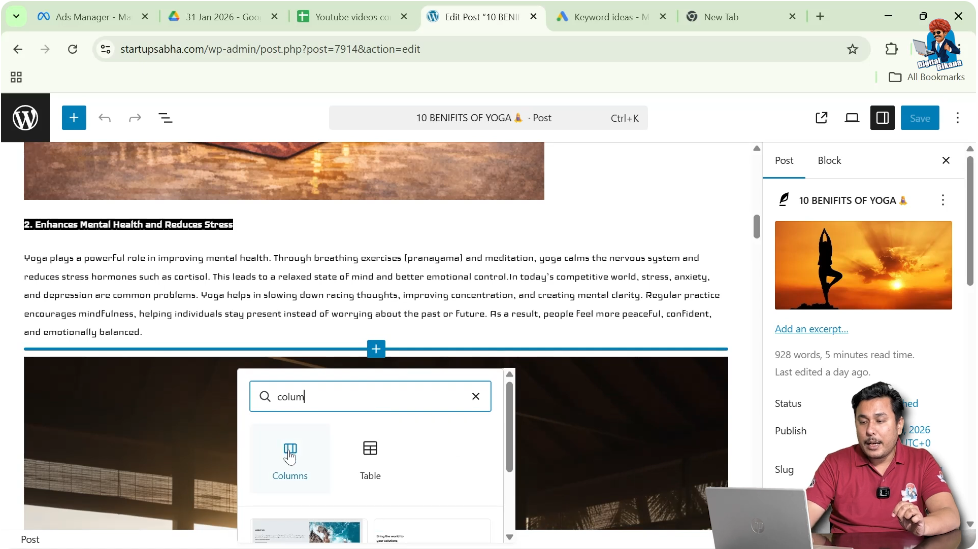
Task: Click the yoga sunset featured image
Action: 863,265
